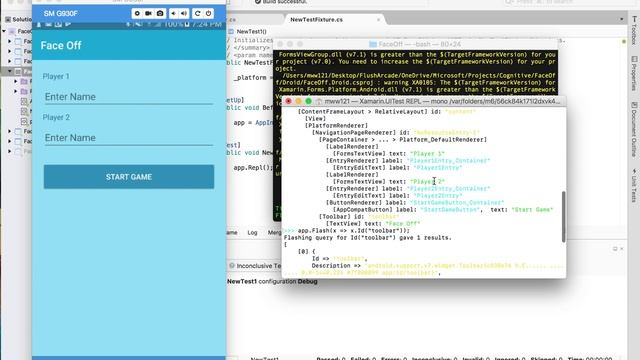Expand the first project under solution
640x360 pixels.
[10, 41]
